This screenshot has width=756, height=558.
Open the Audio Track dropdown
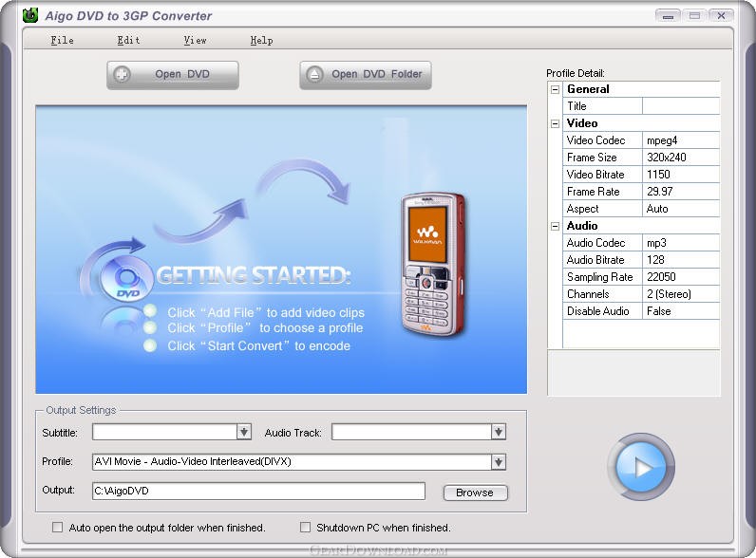[498, 432]
